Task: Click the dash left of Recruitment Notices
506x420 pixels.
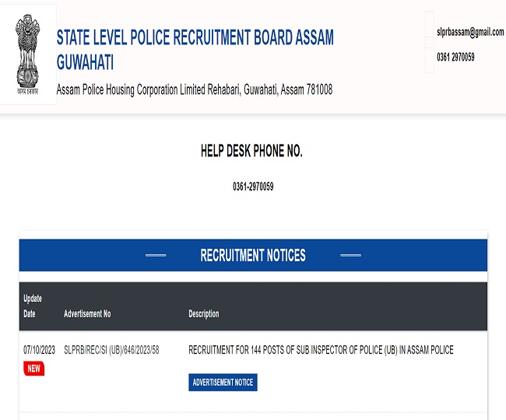Action: pyautogui.click(x=156, y=255)
